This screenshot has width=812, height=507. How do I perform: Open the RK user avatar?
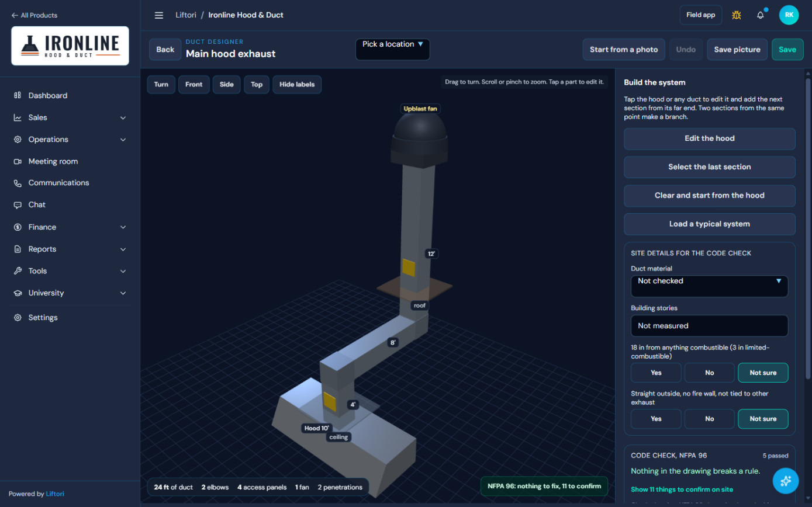point(789,15)
